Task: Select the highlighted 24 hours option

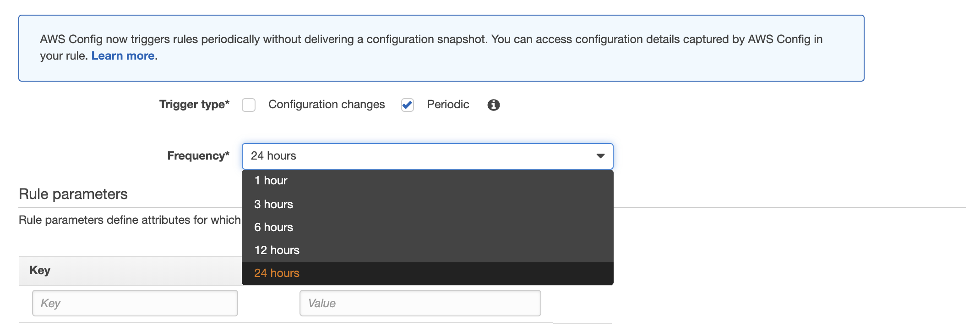Action: click(427, 273)
